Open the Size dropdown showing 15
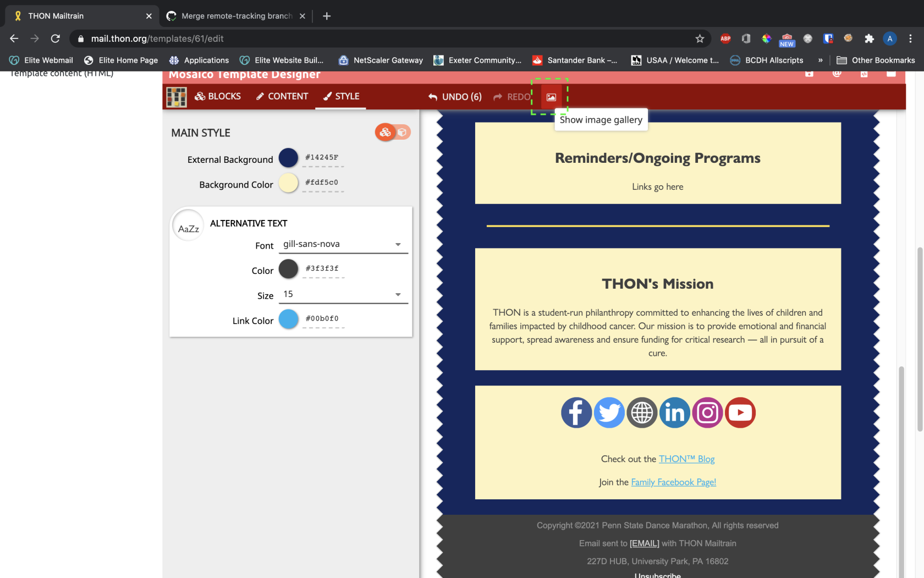The height and width of the screenshot is (578, 924). (x=343, y=294)
